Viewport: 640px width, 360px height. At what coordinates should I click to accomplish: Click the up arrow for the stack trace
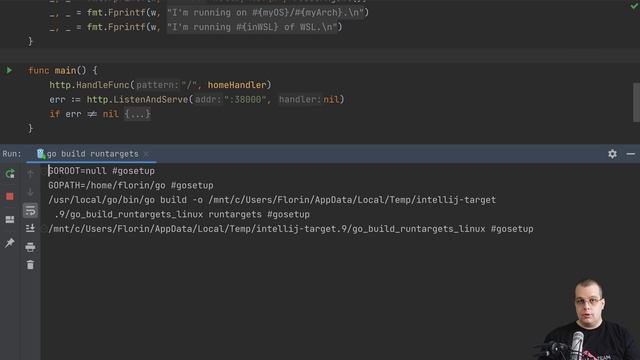click(x=30, y=174)
